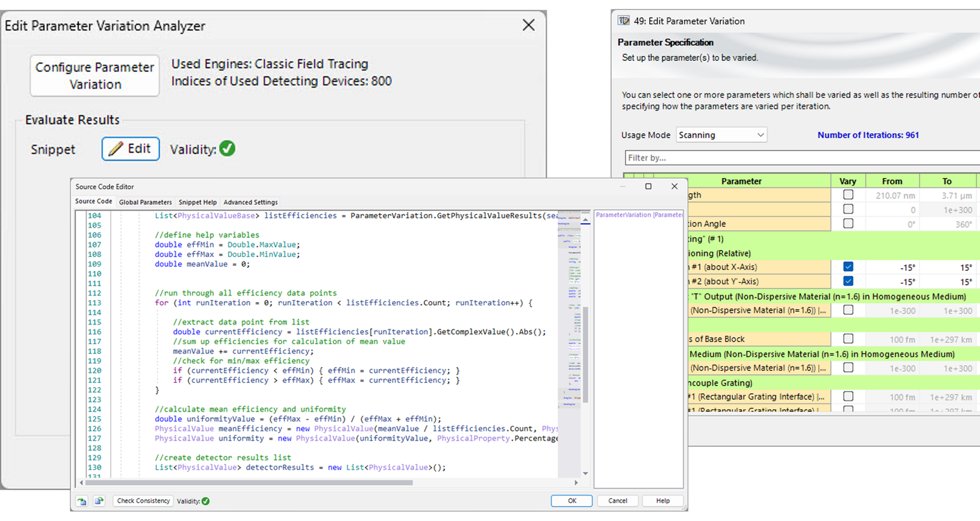This screenshot has height=521, width=980.
Task: Uncheck Vary for #1 (about X-Axis)
Action: pyautogui.click(x=848, y=267)
